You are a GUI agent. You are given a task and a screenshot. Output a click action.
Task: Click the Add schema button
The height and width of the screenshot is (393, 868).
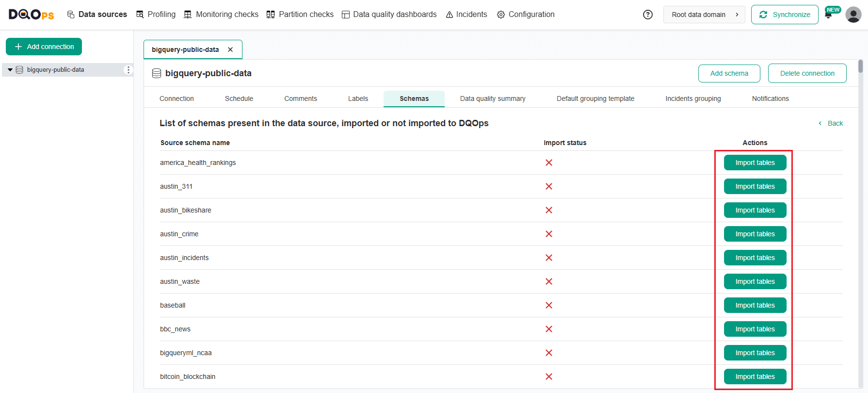[x=729, y=73]
